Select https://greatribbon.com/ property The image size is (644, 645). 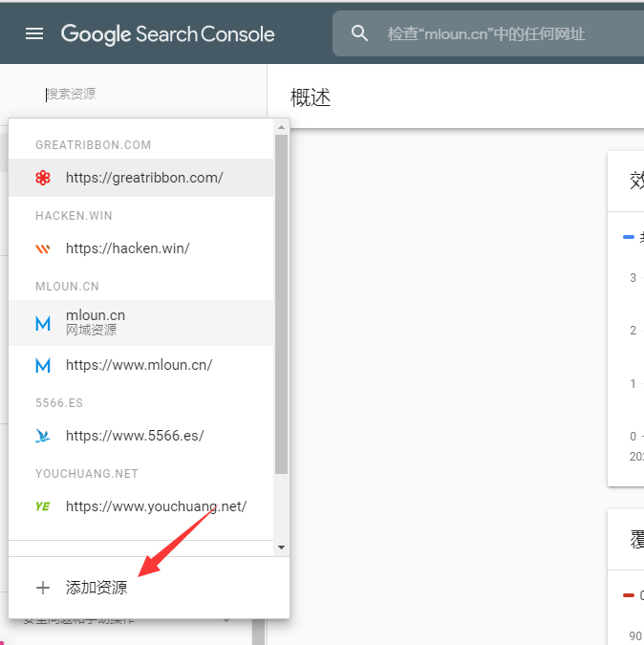click(x=141, y=178)
